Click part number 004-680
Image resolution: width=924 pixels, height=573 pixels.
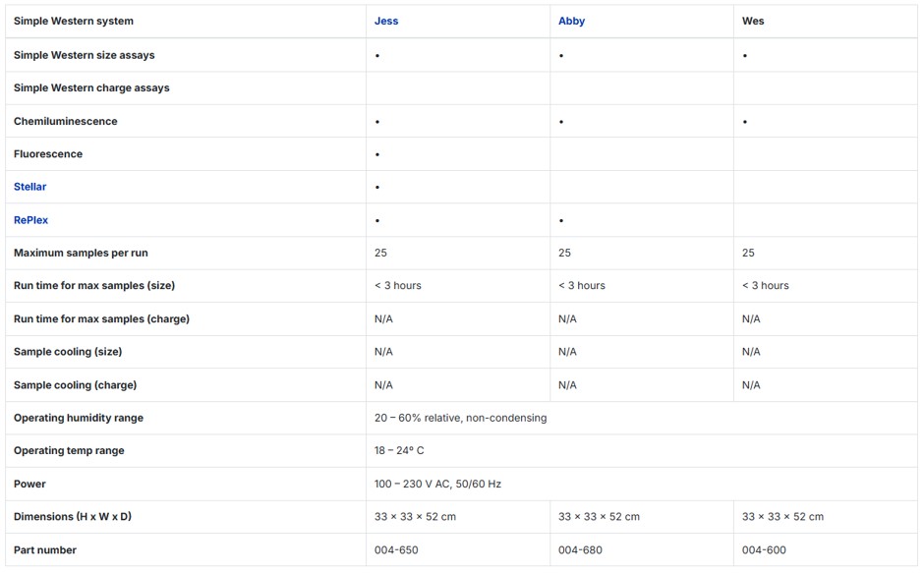(x=580, y=549)
